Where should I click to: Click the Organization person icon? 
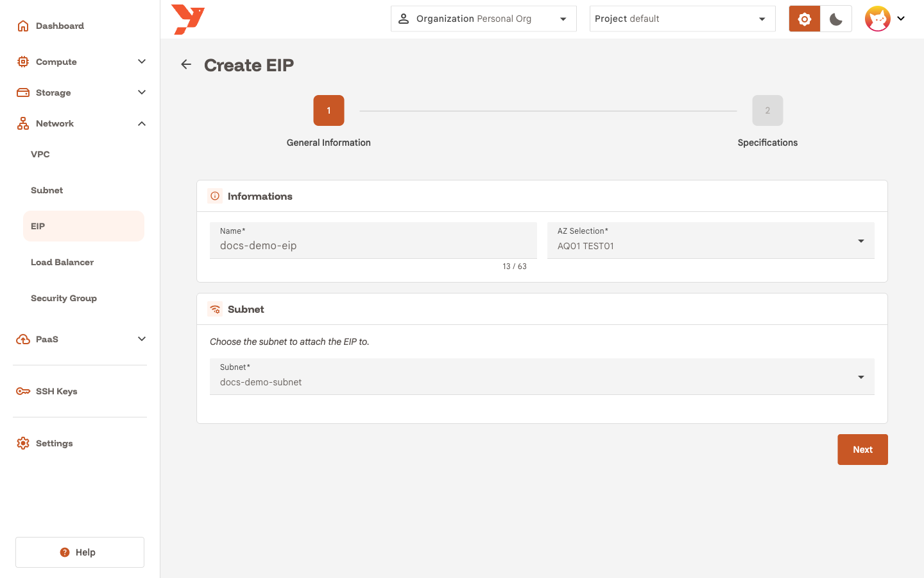(x=404, y=19)
